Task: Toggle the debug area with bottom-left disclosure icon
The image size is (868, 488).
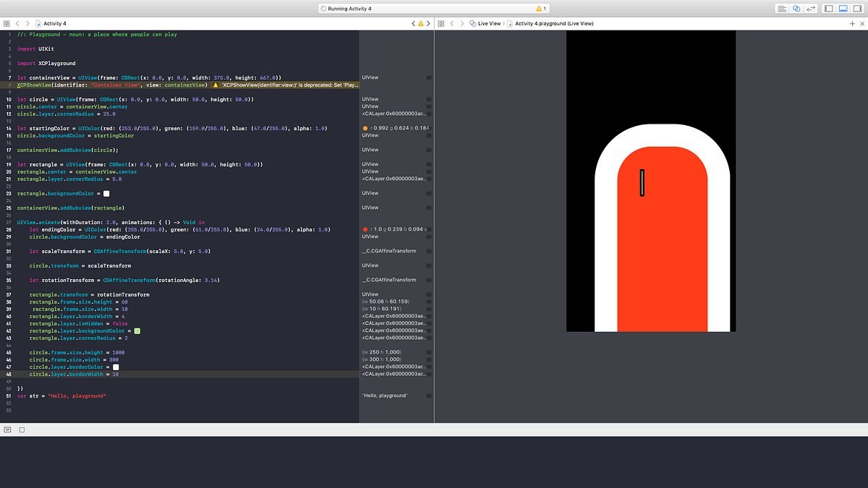Action: click(x=7, y=429)
